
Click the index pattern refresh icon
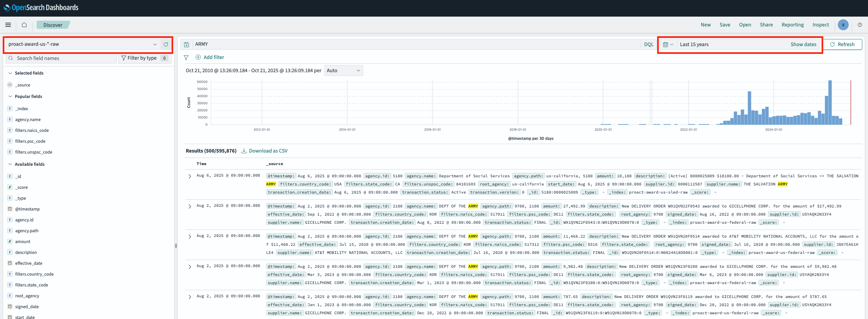click(166, 44)
